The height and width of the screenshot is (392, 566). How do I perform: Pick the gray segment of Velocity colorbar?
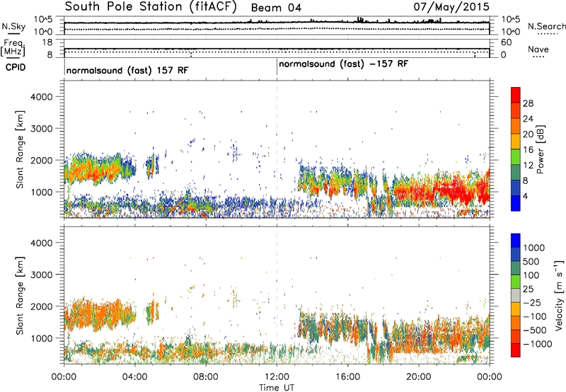(516, 295)
